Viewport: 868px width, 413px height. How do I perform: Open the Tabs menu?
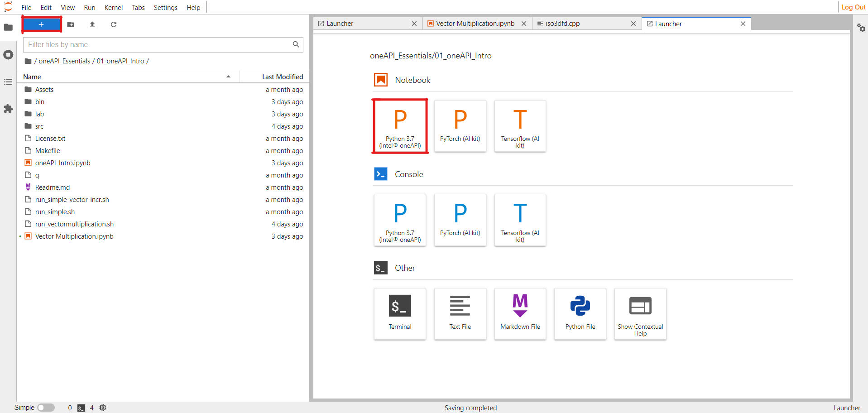point(138,7)
